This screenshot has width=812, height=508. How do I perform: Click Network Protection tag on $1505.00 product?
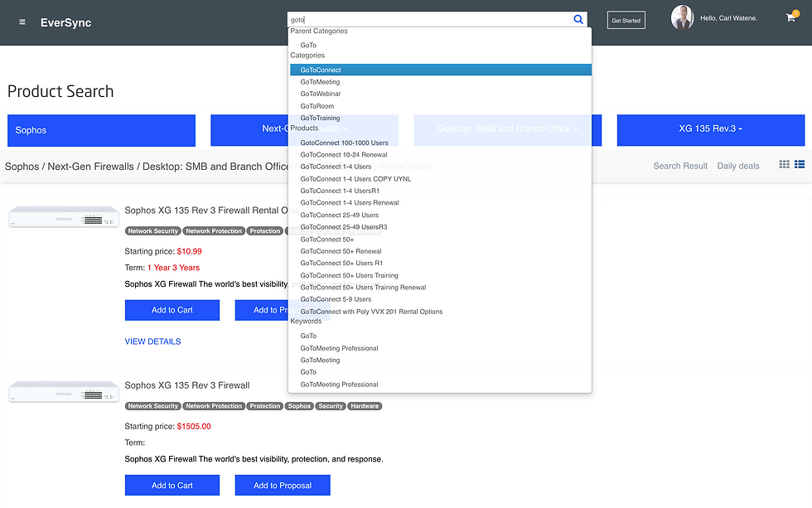tap(214, 406)
